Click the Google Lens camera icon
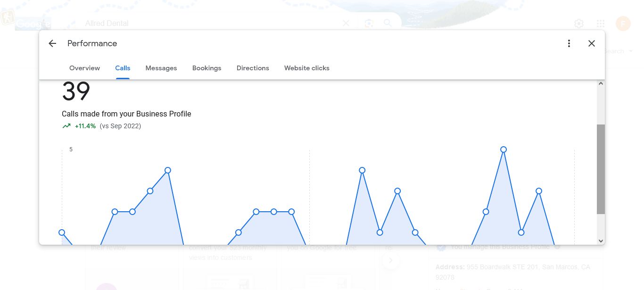 click(x=369, y=23)
